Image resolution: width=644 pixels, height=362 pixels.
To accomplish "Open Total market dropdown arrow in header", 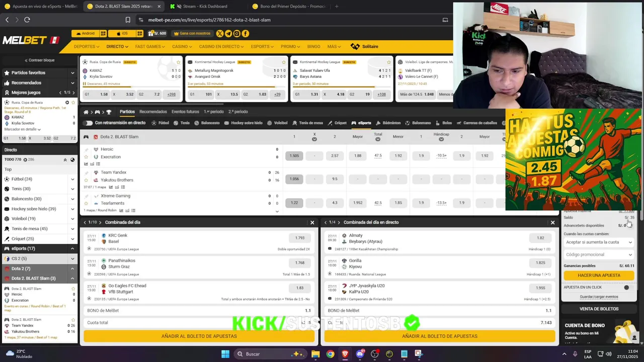I will click(x=378, y=139).
